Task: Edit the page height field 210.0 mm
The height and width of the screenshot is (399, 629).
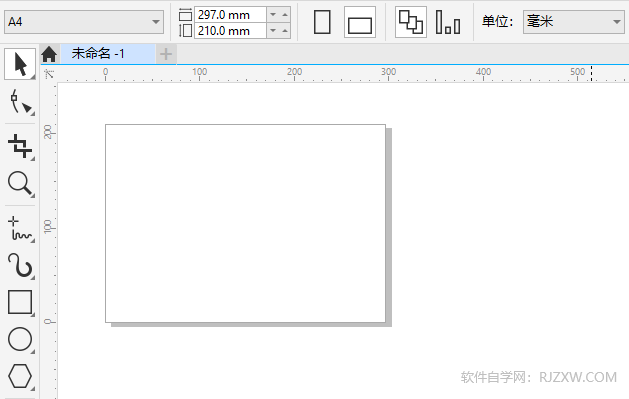Action: click(x=230, y=31)
